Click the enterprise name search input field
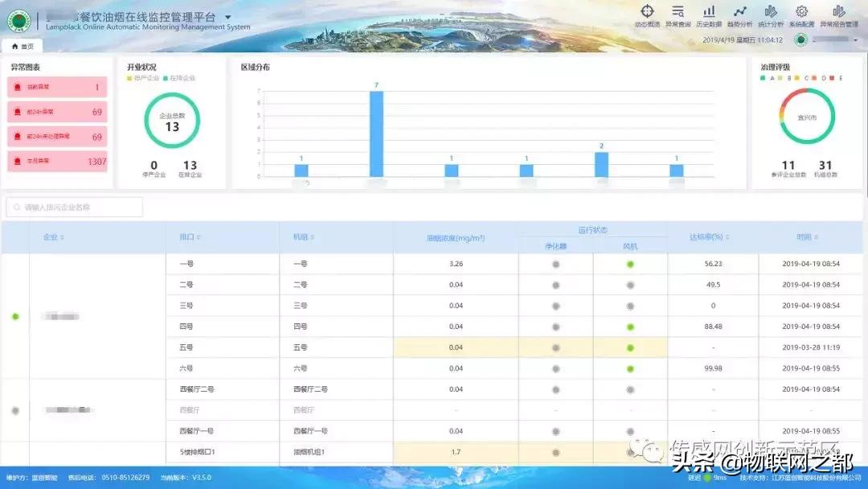The height and width of the screenshot is (489, 868). click(x=76, y=207)
